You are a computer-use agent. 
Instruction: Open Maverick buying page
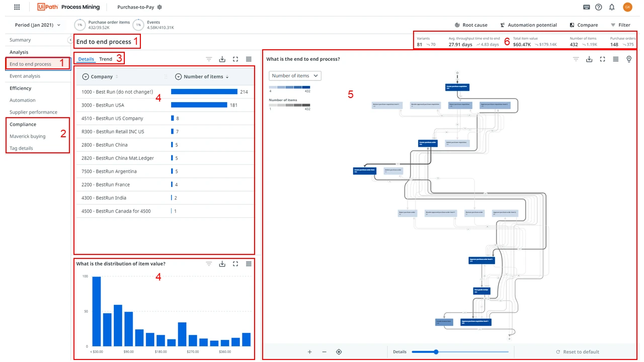[27, 136]
